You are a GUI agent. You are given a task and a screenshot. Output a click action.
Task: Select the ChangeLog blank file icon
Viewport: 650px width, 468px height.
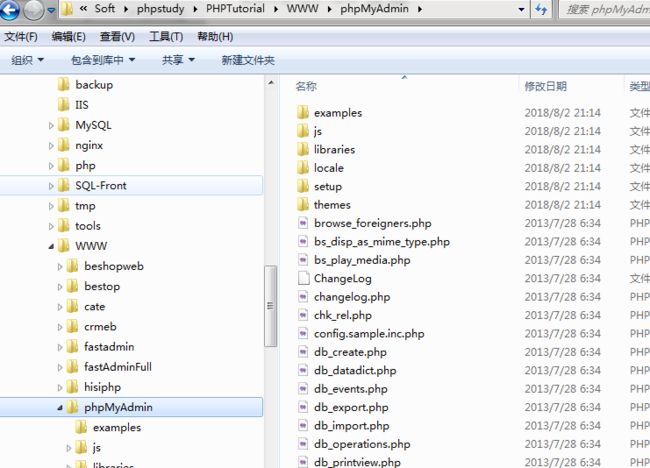(x=303, y=278)
